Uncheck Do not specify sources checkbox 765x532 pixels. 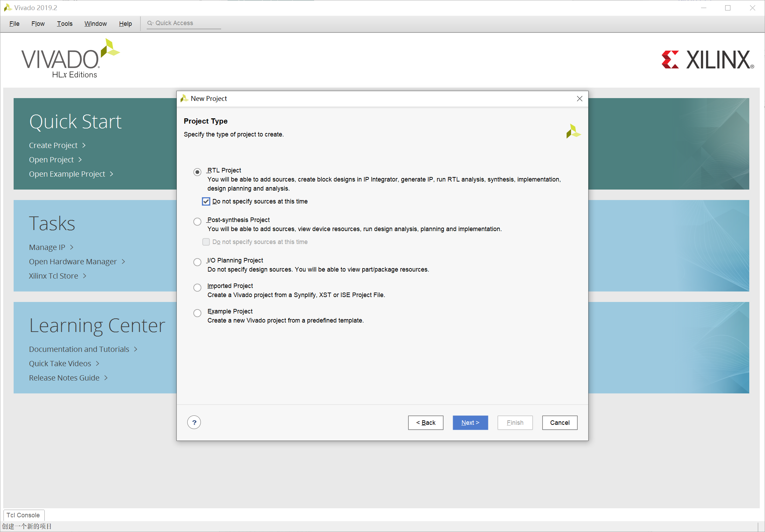pyautogui.click(x=206, y=201)
